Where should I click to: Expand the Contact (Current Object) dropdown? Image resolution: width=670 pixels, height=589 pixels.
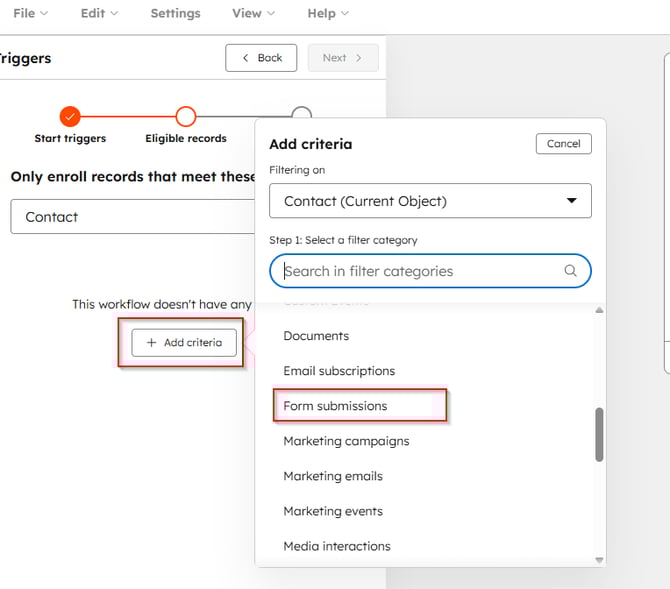[x=430, y=201]
